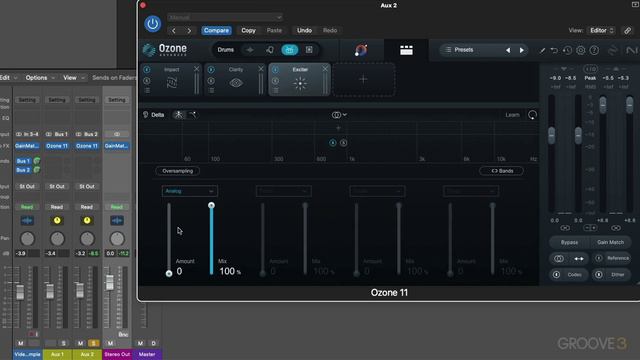This screenshot has height=360, width=640.
Task: Add a new module with plus slot
Action: pyautogui.click(x=363, y=80)
